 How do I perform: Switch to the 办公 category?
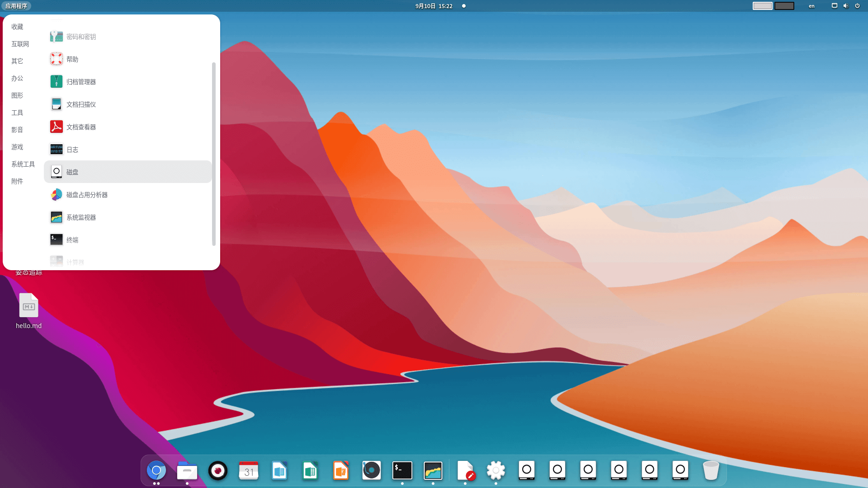click(17, 78)
